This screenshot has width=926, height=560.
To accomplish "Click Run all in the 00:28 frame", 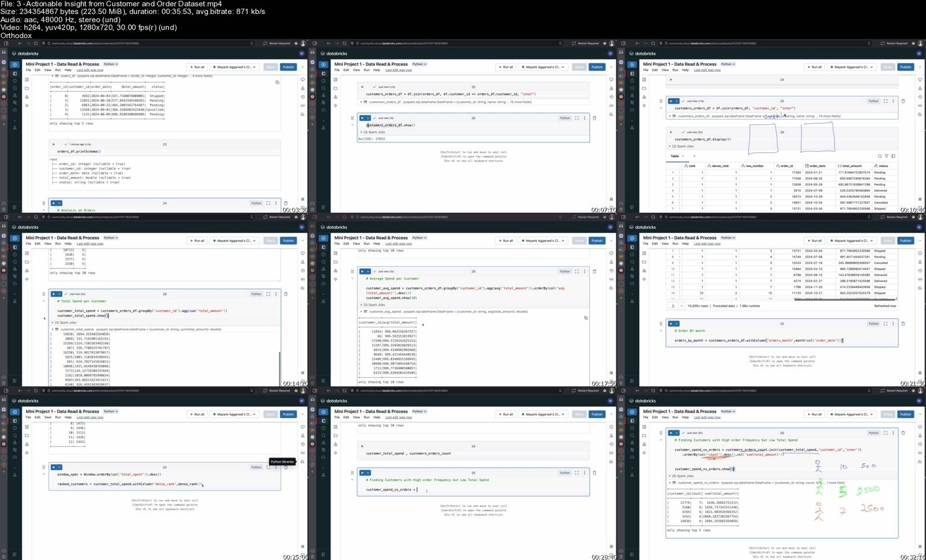I will coord(506,414).
